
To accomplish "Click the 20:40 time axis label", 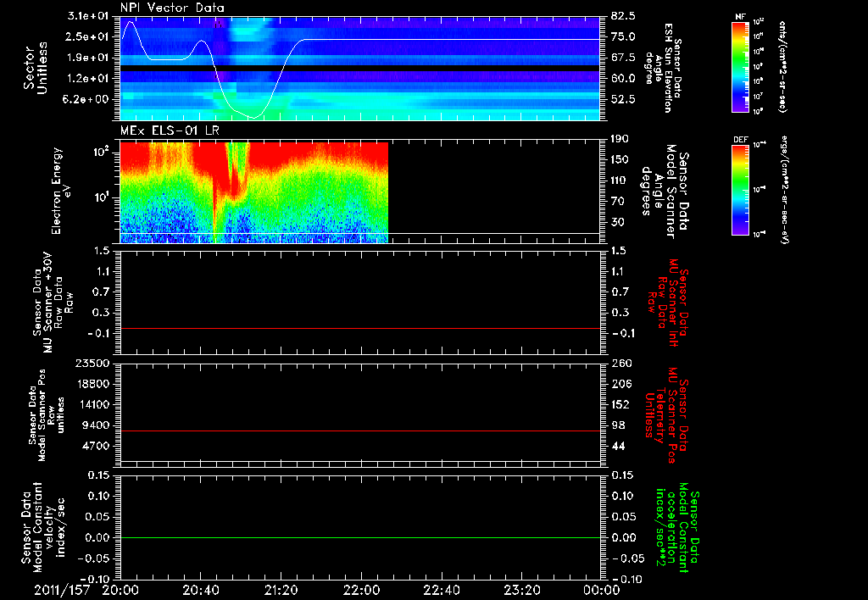I will pos(200,588).
